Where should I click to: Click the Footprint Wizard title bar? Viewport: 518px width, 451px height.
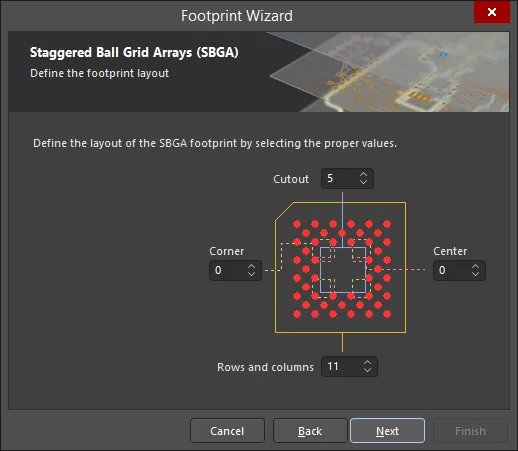point(237,16)
